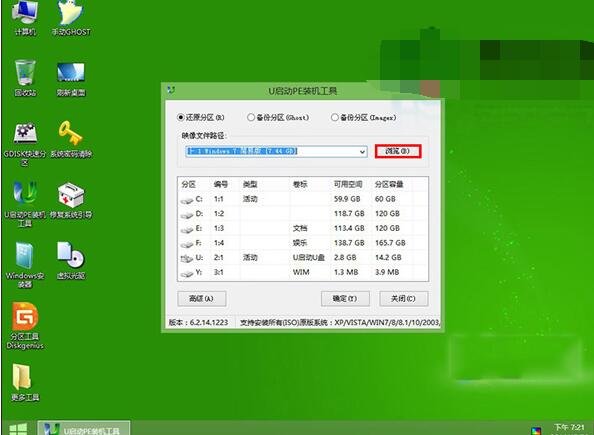Image resolution: width=594 pixels, height=435 pixels.
Task: Click the 类型 column header
Action: click(x=250, y=185)
